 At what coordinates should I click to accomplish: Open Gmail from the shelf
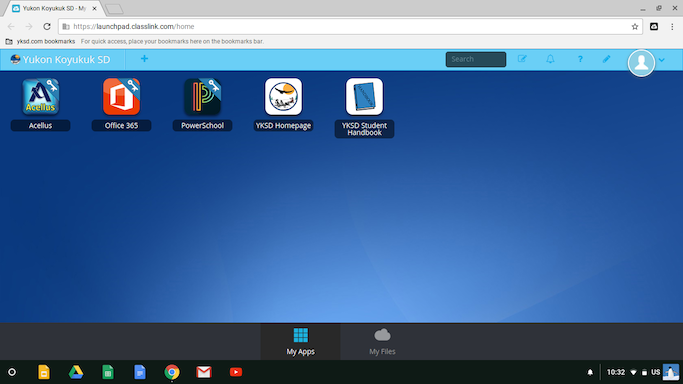[204, 372]
